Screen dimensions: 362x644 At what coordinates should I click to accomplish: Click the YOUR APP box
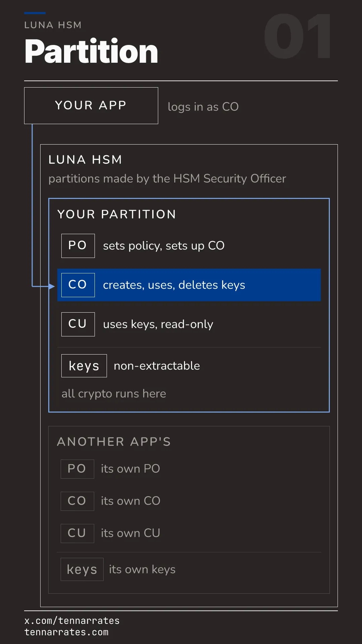(x=91, y=106)
